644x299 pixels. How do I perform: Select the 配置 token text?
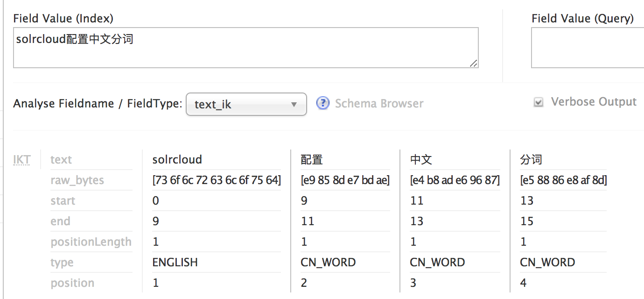coord(312,160)
